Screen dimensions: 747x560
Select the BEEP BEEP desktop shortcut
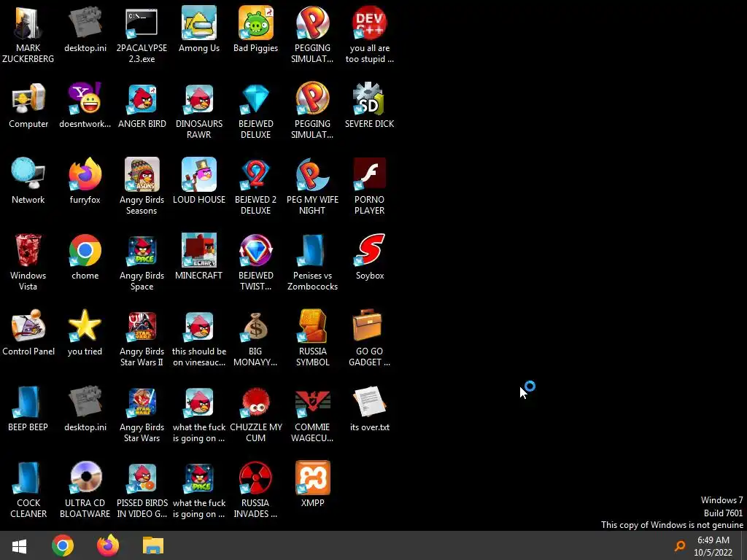point(28,402)
